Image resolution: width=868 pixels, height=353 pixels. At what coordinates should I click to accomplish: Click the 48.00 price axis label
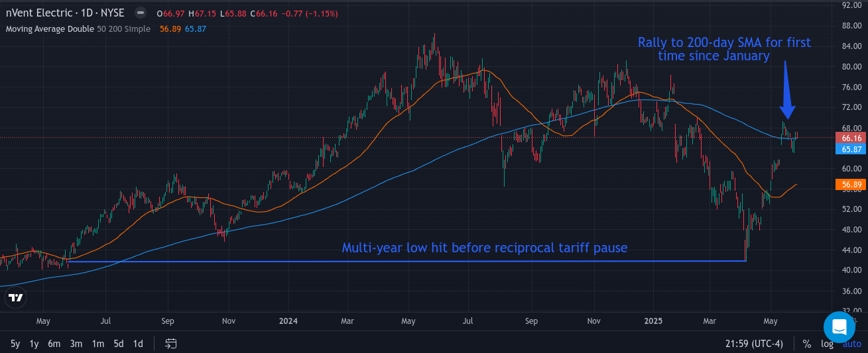851,230
